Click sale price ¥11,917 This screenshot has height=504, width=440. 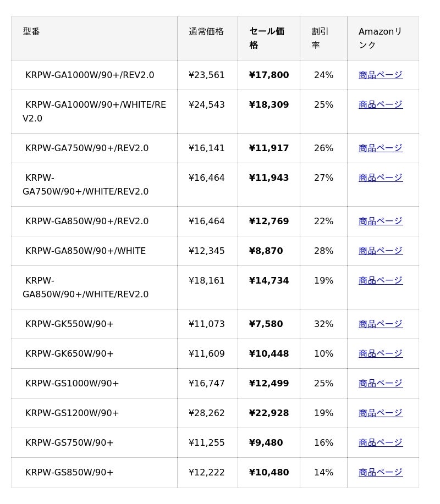269,148
